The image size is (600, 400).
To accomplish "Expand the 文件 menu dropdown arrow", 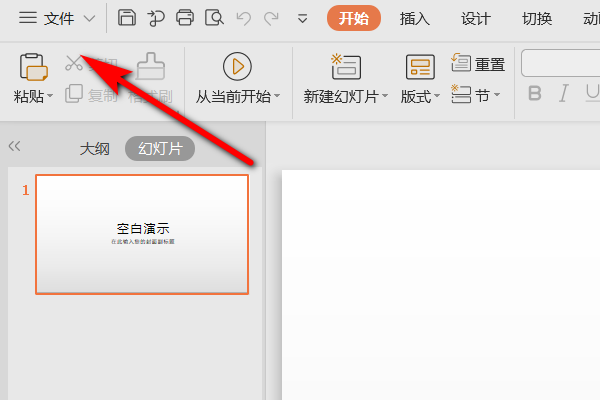I will pyautogui.click(x=90, y=18).
